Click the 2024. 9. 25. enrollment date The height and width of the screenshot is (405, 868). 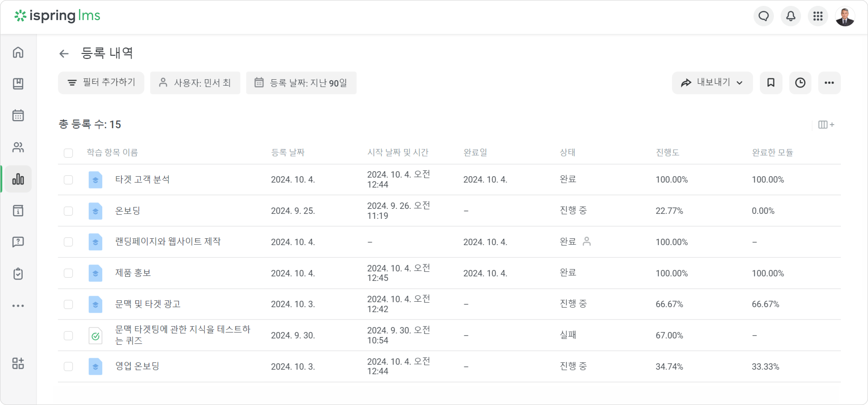pos(293,211)
